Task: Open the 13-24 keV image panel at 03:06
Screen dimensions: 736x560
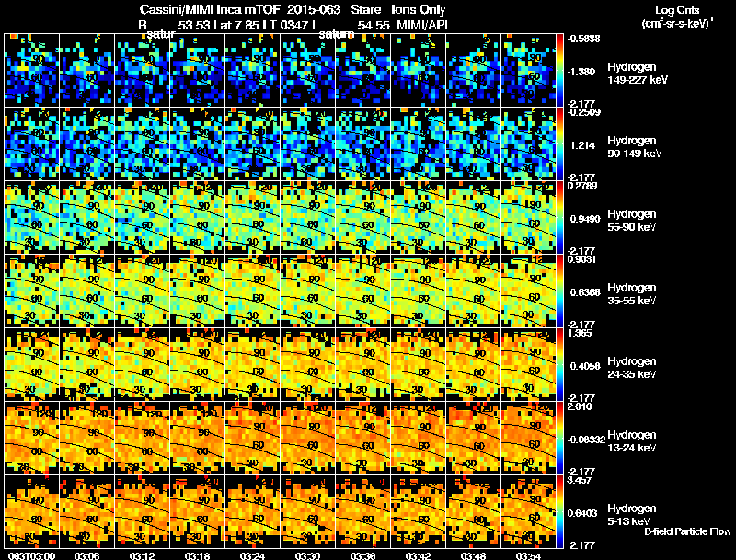Action: [86, 439]
